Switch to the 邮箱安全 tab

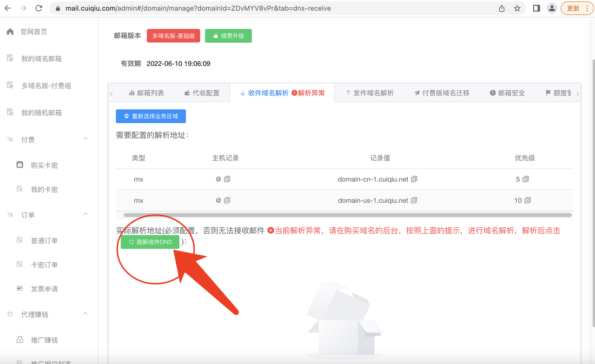pyautogui.click(x=507, y=93)
